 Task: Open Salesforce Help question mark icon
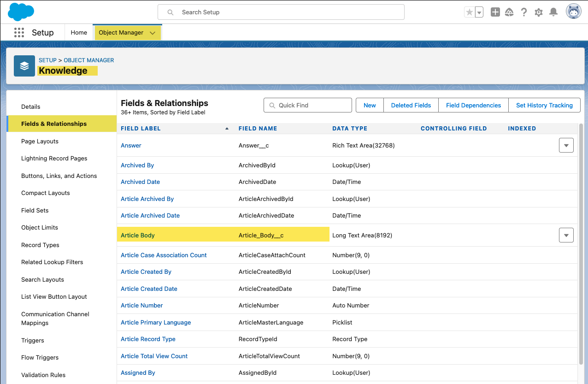(524, 12)
